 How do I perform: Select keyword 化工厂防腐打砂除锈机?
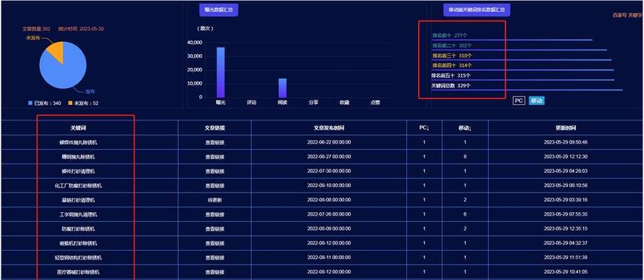click(78, 185)
